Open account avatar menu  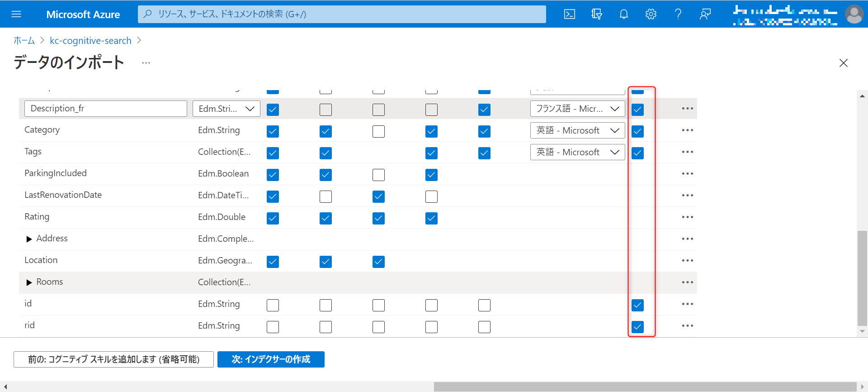coord(854,14)
